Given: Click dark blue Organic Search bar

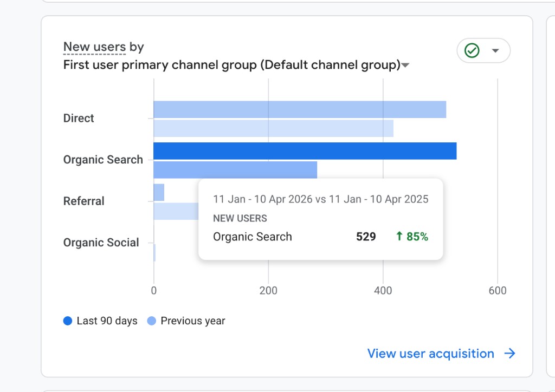Looking at the screenshot, I should pyautogui.click(x=305, y=151).
